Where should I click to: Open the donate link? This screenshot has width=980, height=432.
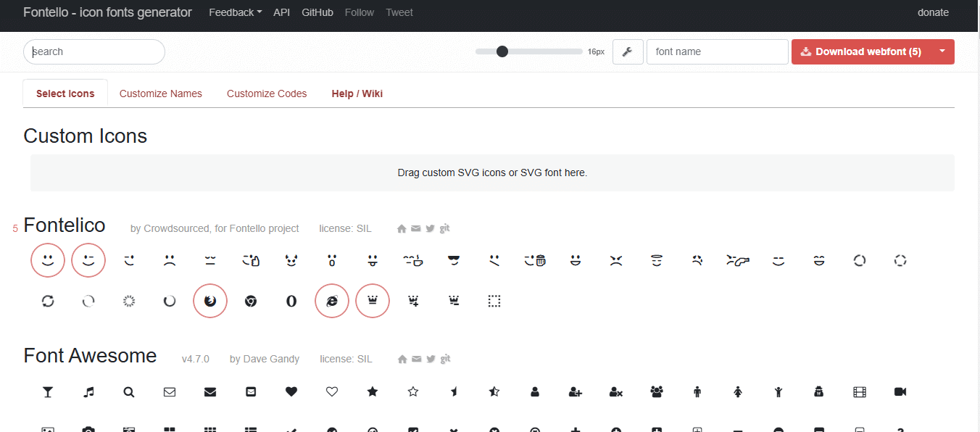933,12
